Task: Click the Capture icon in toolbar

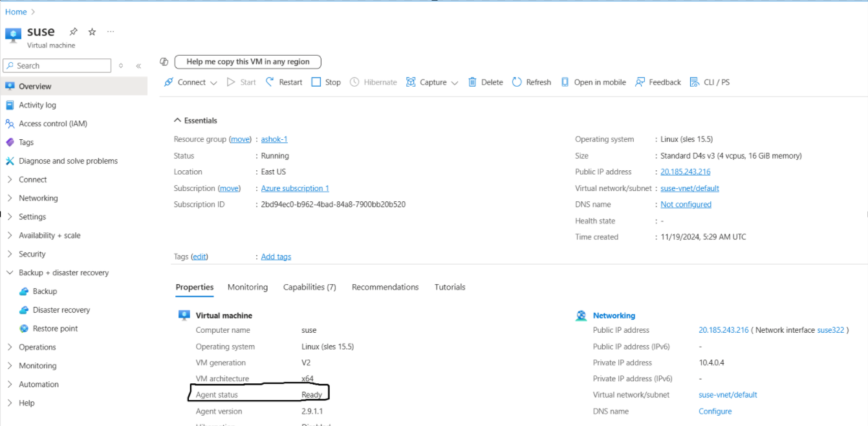Action: [411, 82]
